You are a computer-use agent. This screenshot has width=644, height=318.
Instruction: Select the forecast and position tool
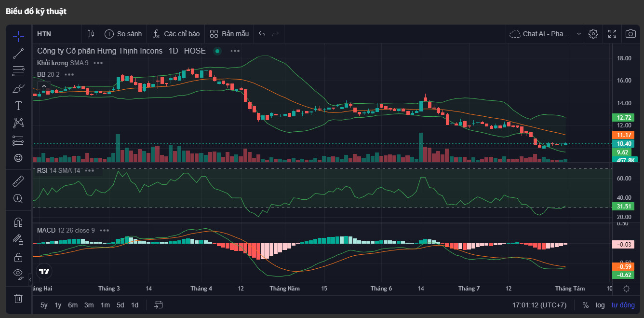(x=18, y=140)
